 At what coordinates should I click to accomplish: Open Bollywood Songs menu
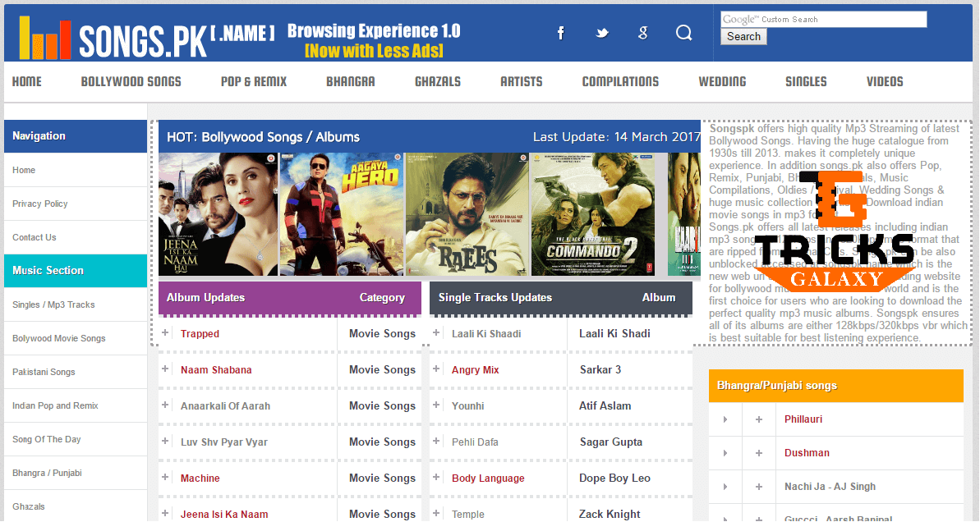click(131, 82)
